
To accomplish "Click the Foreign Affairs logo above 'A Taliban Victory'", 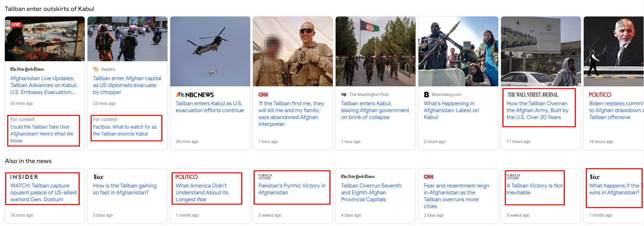I will coord(513,177).
